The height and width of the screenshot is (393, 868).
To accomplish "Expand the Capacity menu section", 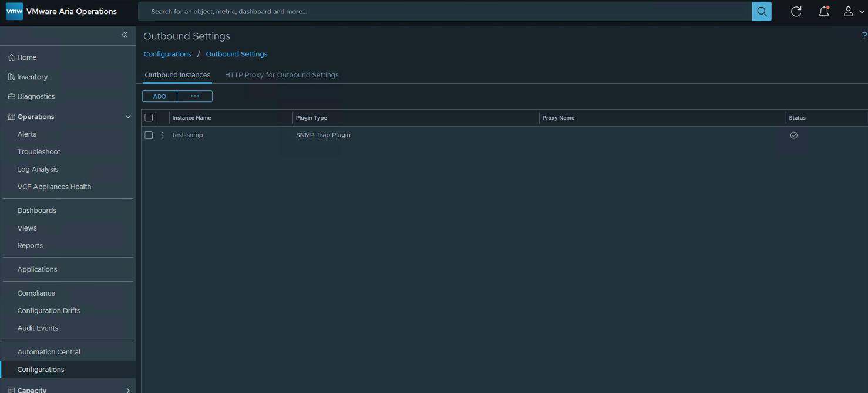I will pos(128,390).
